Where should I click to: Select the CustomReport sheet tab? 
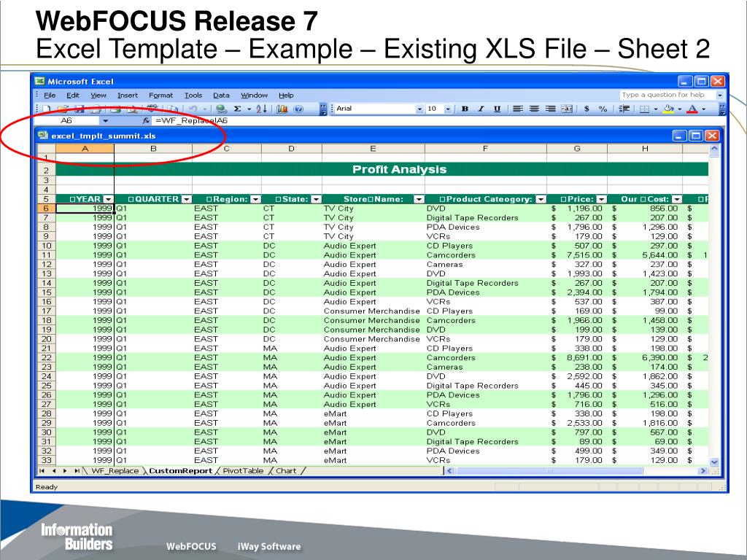(180, 471)
